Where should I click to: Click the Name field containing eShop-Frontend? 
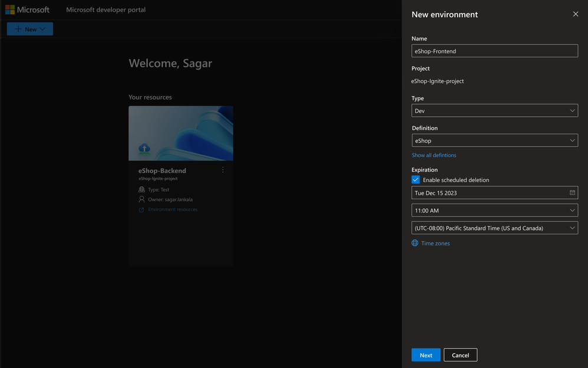click(x=495, y=51)
